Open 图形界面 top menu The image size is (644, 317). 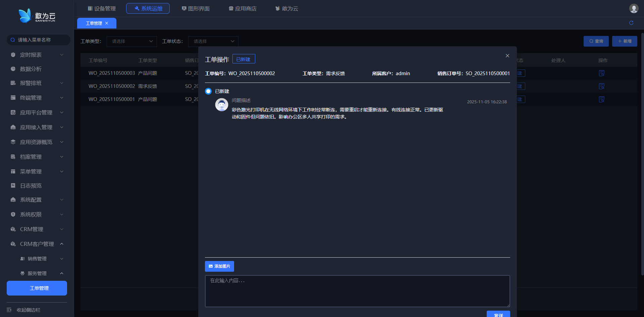[x=196, y=8]
